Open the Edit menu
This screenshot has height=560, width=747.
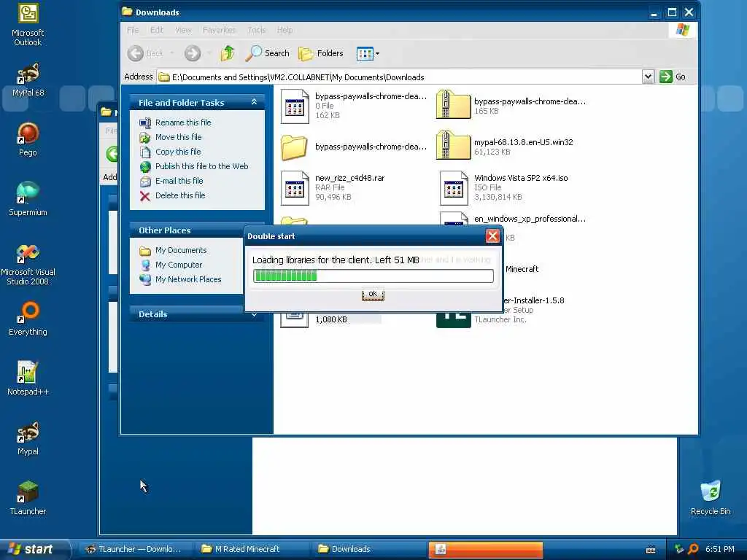(x=157, y=30)
